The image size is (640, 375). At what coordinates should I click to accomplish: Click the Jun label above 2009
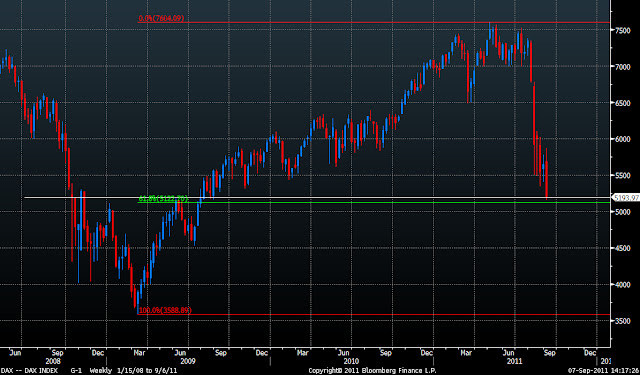click(x=180, y=353)
